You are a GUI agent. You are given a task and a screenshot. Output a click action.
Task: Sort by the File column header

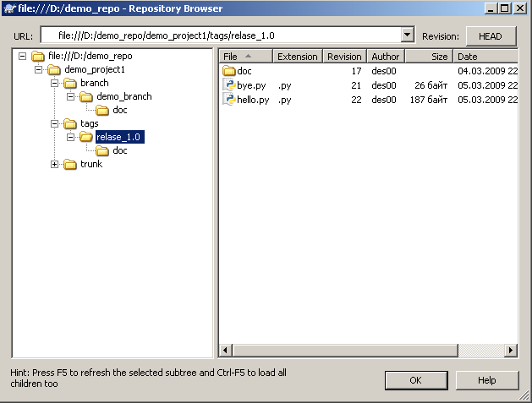[246, 57]
